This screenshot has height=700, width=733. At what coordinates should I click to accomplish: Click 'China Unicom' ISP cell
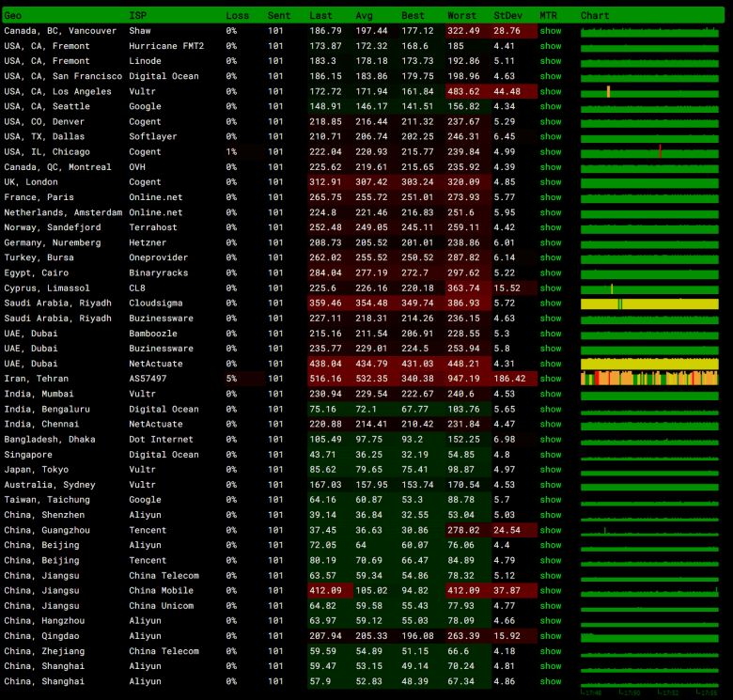[162, 606]
